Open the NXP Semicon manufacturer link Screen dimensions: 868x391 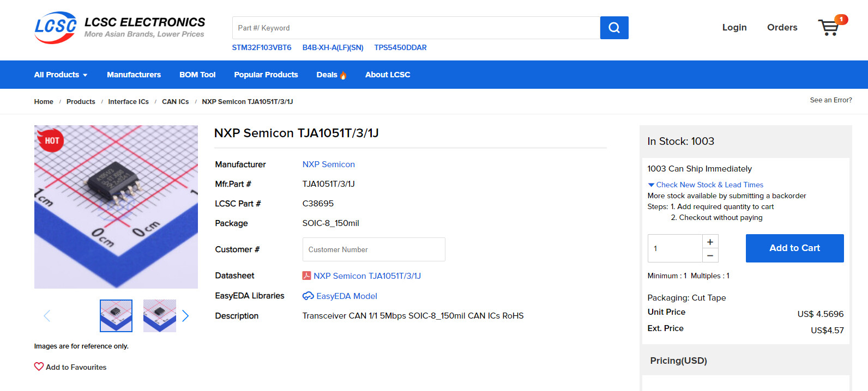(328, 164)
